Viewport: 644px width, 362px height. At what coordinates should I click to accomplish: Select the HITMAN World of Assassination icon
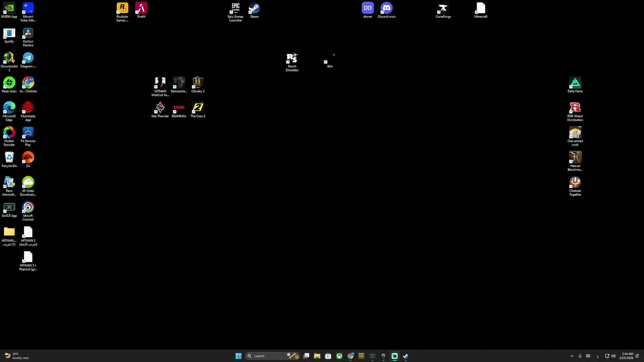[x=160, y=86]
